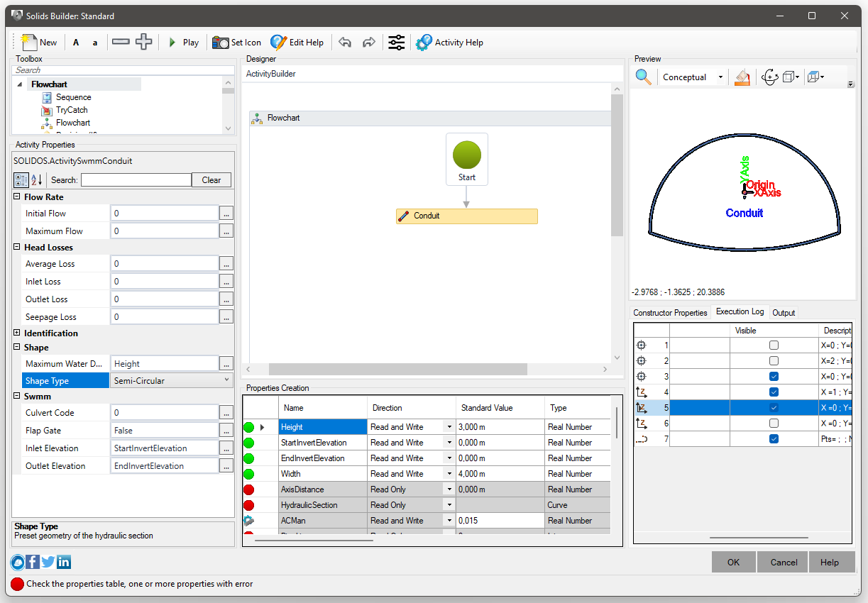Open ellipsis editor for Inlet Elevation
This screenshot has width=868, height=603.
pos(226,448)
